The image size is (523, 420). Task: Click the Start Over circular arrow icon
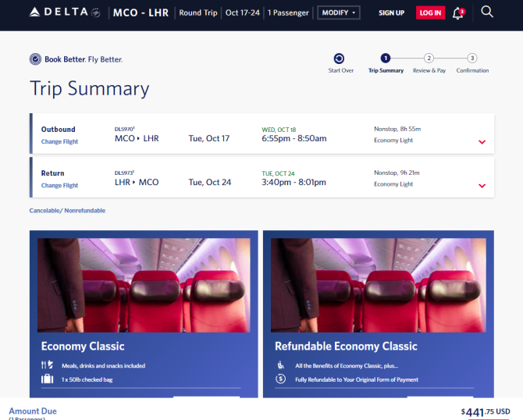(339, 59)
